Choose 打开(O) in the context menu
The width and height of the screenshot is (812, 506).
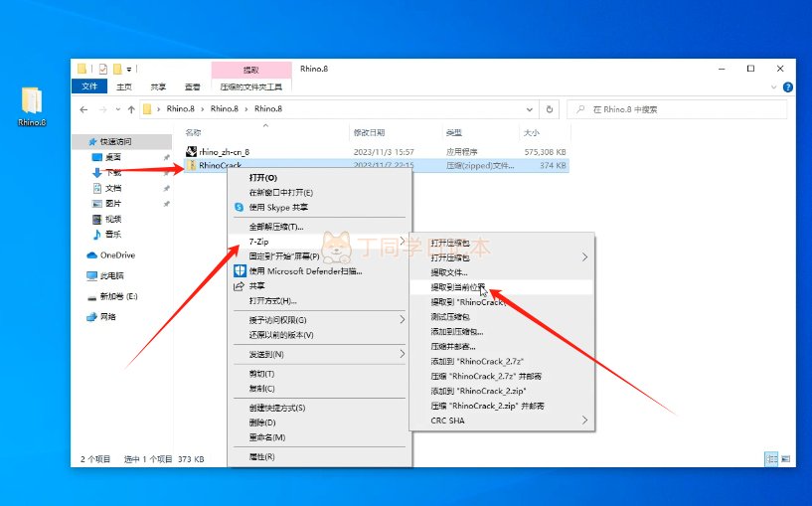coord(319,178)
